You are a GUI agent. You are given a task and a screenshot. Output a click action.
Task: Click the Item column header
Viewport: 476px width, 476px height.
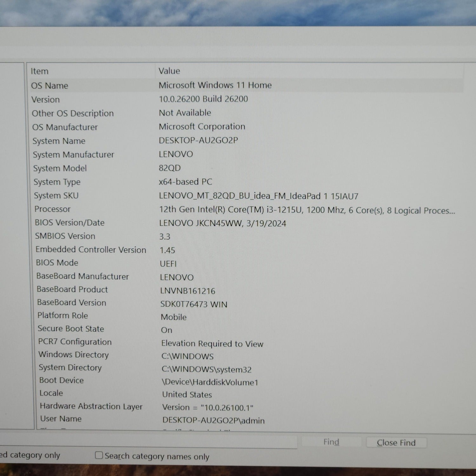pyautogui.click(x=40, y=71)
